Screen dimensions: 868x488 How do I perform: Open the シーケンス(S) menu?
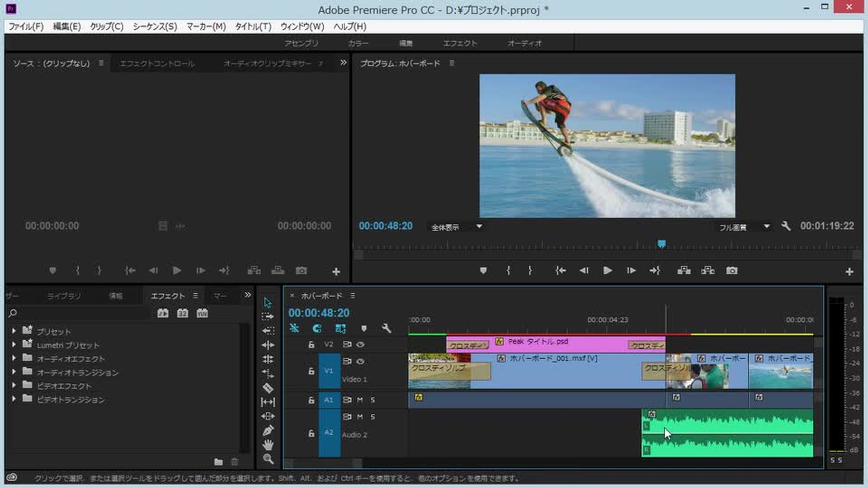155,27
